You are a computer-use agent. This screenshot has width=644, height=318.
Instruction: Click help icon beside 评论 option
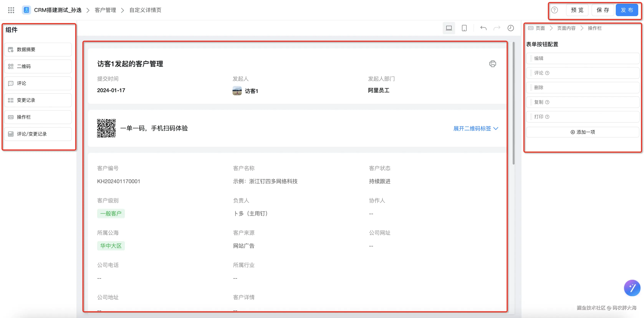coord(547,73)
